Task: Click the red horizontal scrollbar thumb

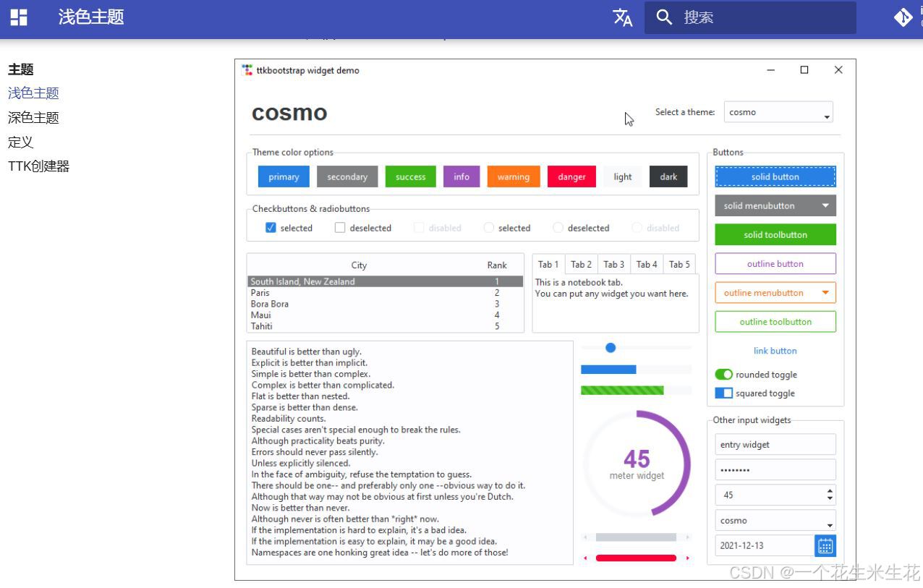Action: click(x=636, y=558)
